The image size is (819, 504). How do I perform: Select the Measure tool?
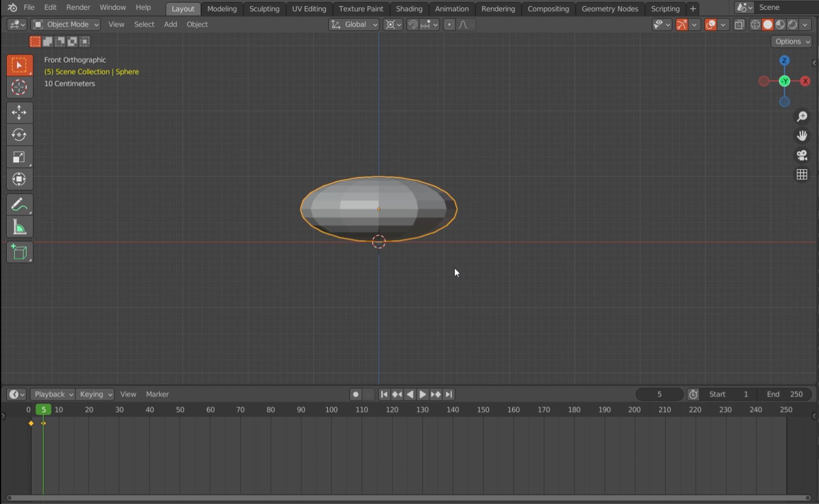point(19,227)
